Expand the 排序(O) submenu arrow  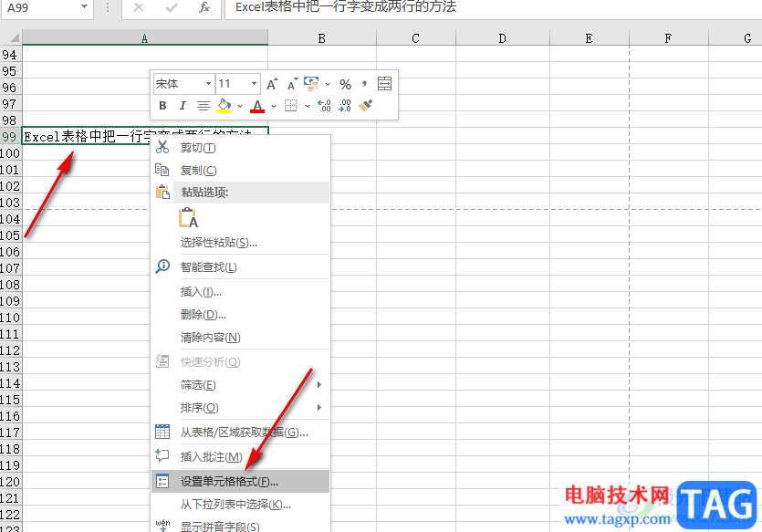pos(319,408)
